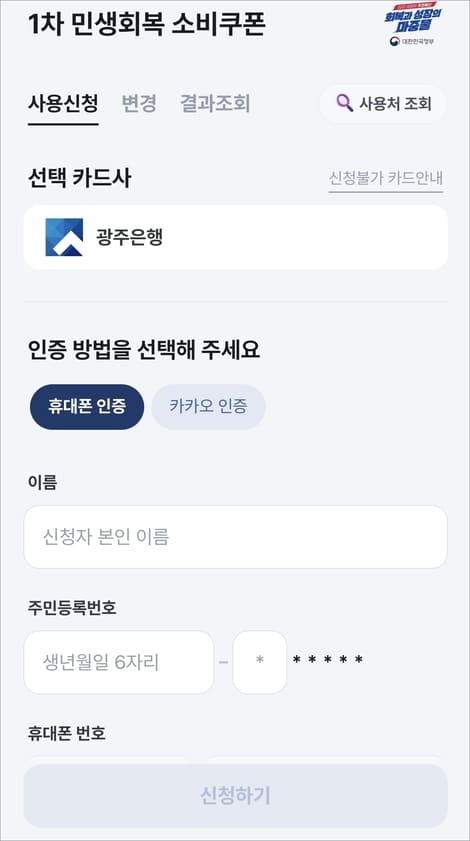Click the 선택 카드사 section heading

click(79, 178)
